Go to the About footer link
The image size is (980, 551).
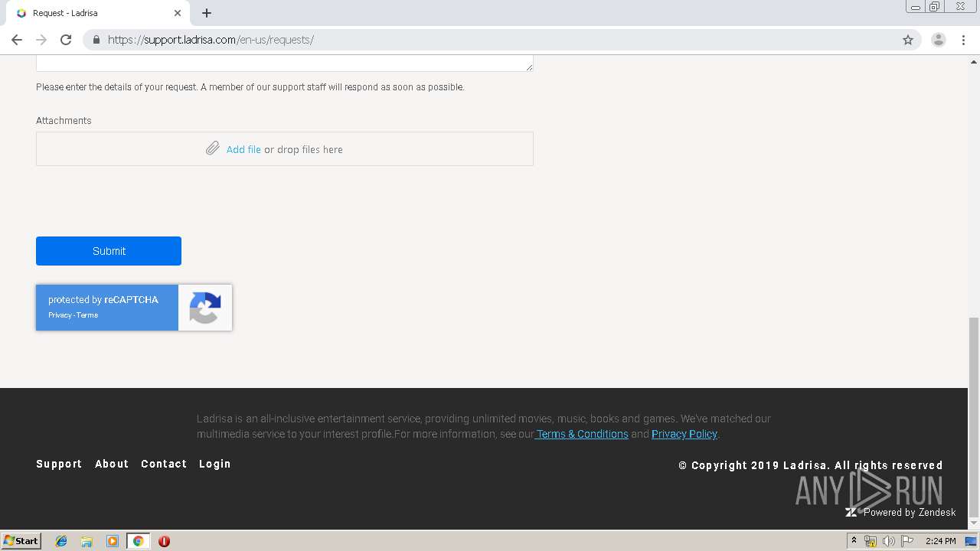tap(112, 464)
